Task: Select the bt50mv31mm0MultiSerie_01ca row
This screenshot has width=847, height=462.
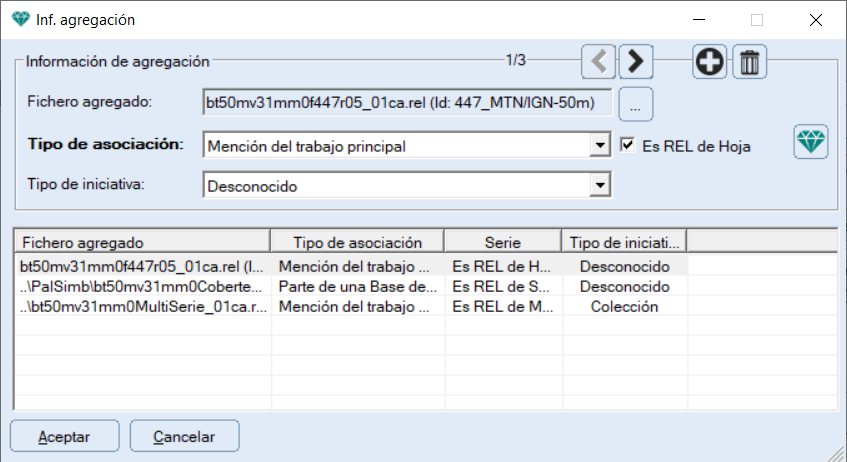Action: pyautogui.click(x=141, y=306)
